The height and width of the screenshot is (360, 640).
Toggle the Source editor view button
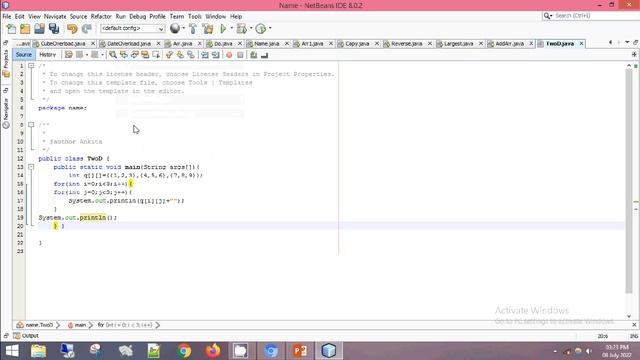(24, 55)
